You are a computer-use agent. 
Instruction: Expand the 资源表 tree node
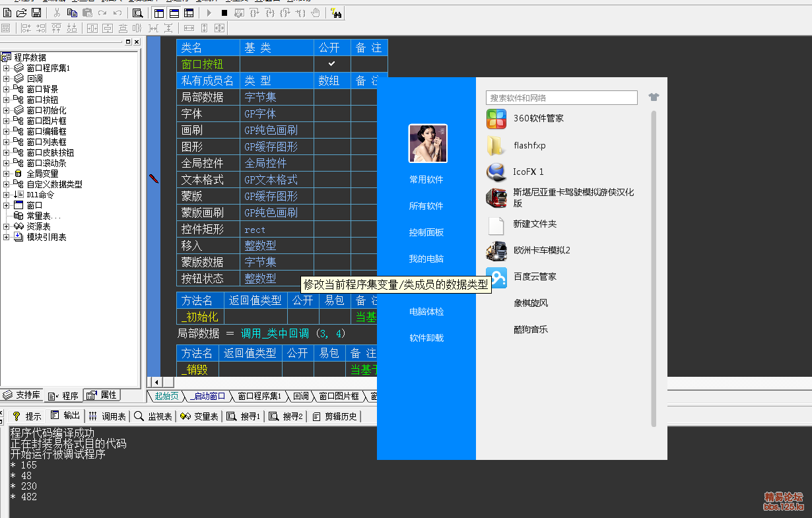click(7, 226)
